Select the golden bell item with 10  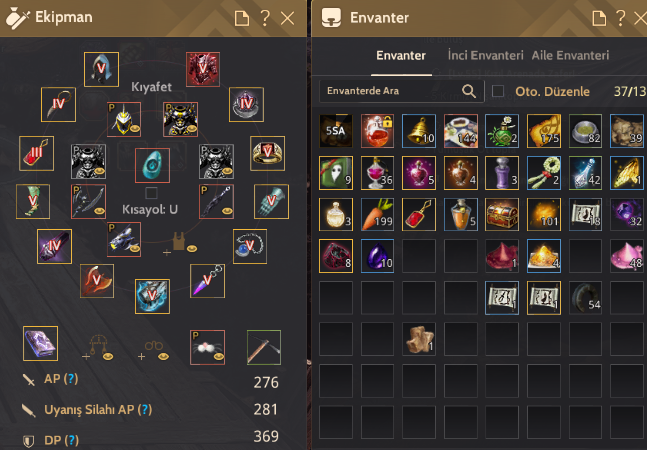pyautogui.click(x=418, y=131)
